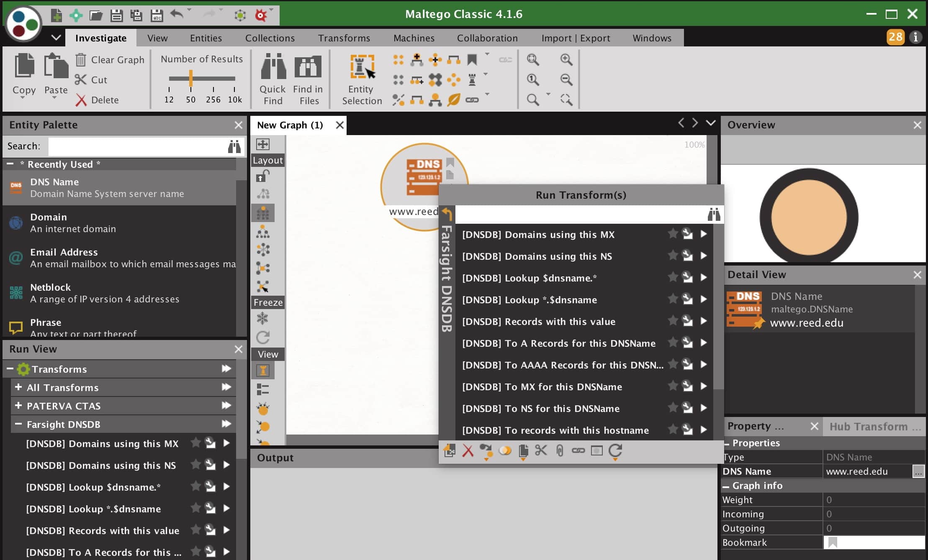
Task: Collapse the Properties section
Action: tap(727, 443)
